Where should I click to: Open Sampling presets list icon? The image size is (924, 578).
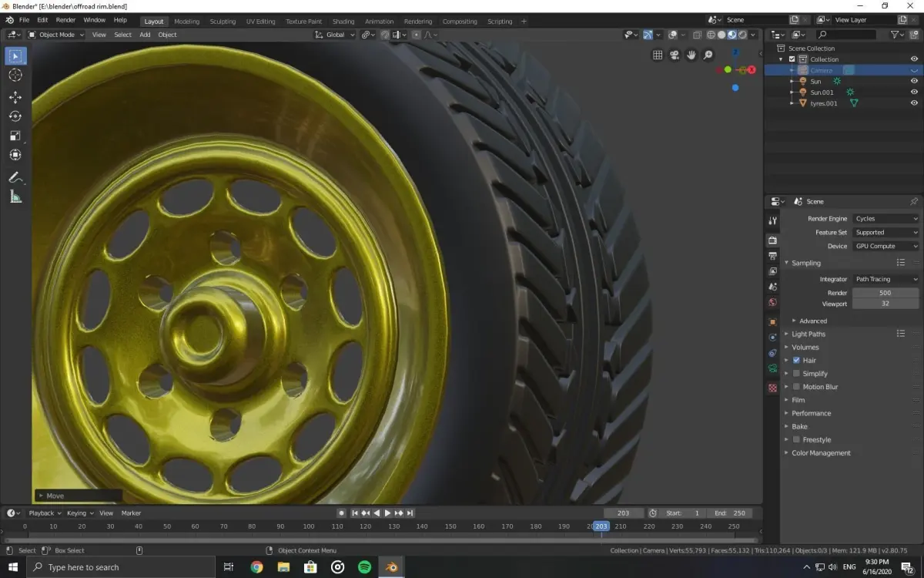(900, 263)
